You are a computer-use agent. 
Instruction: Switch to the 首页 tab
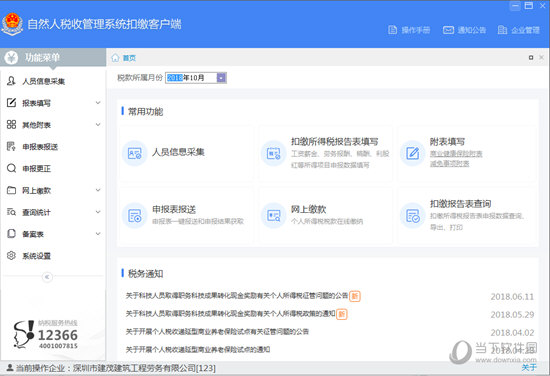[129, 58]
